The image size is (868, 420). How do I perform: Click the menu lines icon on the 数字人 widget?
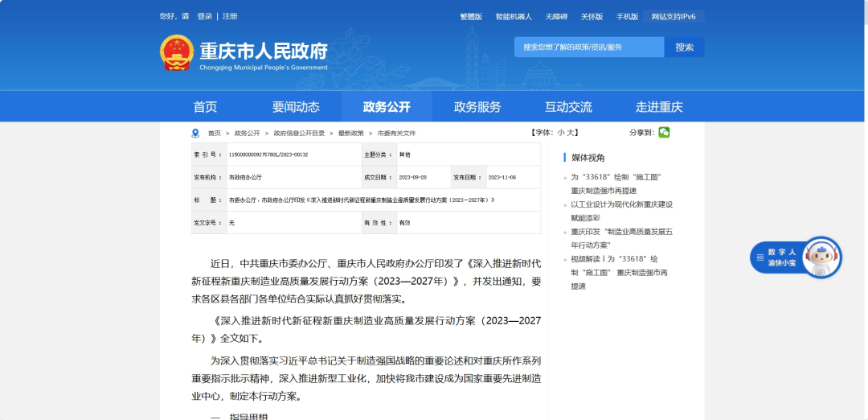[760, 257]
